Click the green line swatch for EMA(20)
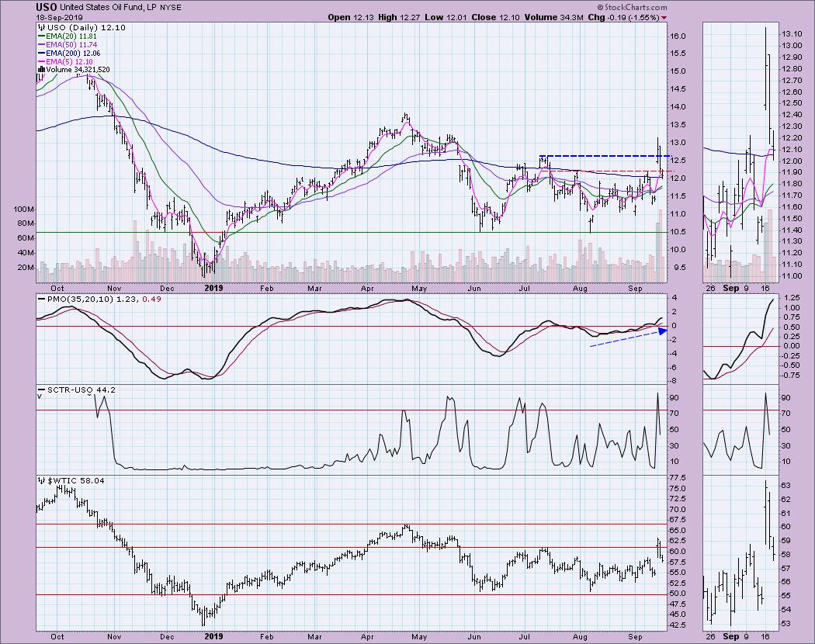This screenshot has height=644, width=815. pos(41,36)
